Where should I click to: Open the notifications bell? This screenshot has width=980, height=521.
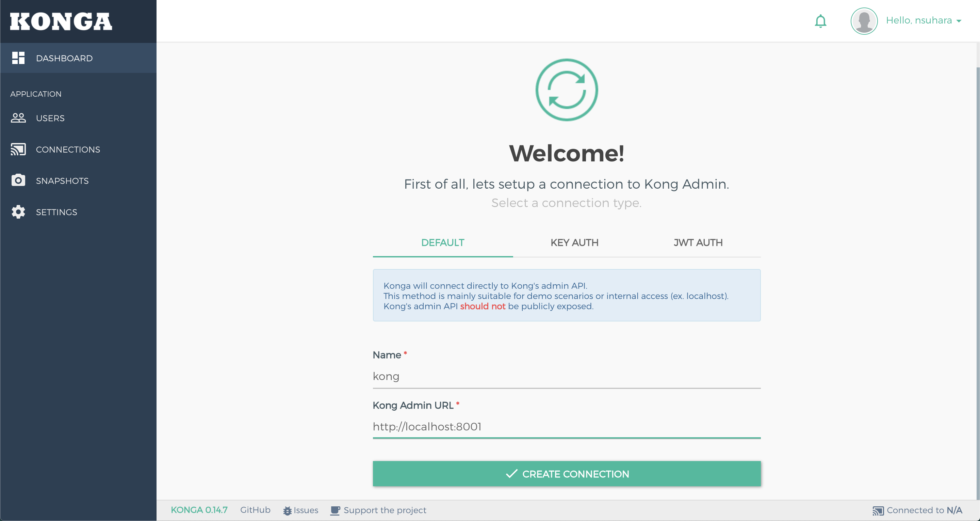pyautogui.click(x=821, y=21)
